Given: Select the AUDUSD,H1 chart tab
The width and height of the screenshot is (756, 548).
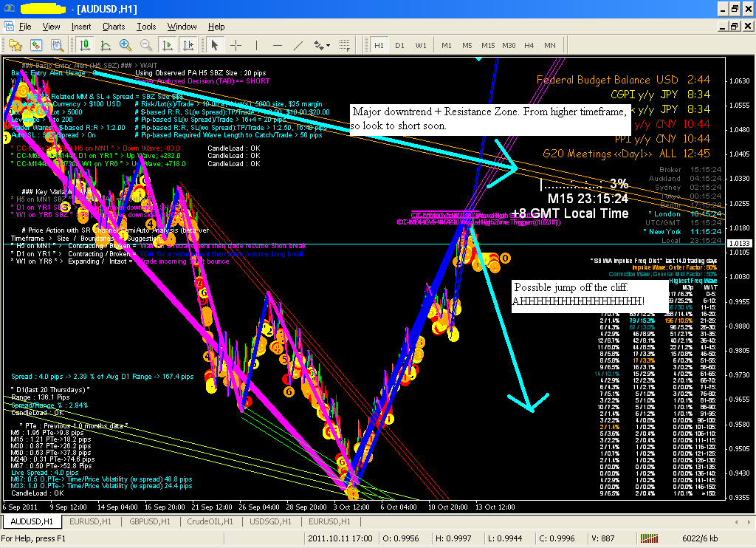Looking at the screenshot, I should pos(32,521).
